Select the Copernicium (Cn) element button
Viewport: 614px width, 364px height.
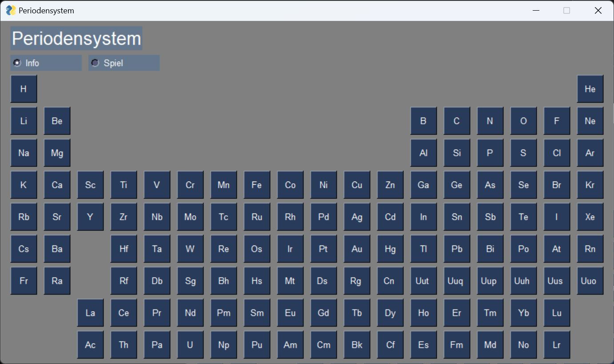[x=390, y=281]
